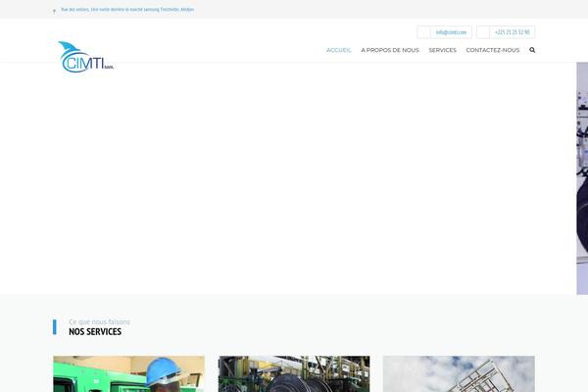Viewport: 588px width, 392px height.
Task: Click the NOS SERVICES heading
Action: (x=95, y=331)
